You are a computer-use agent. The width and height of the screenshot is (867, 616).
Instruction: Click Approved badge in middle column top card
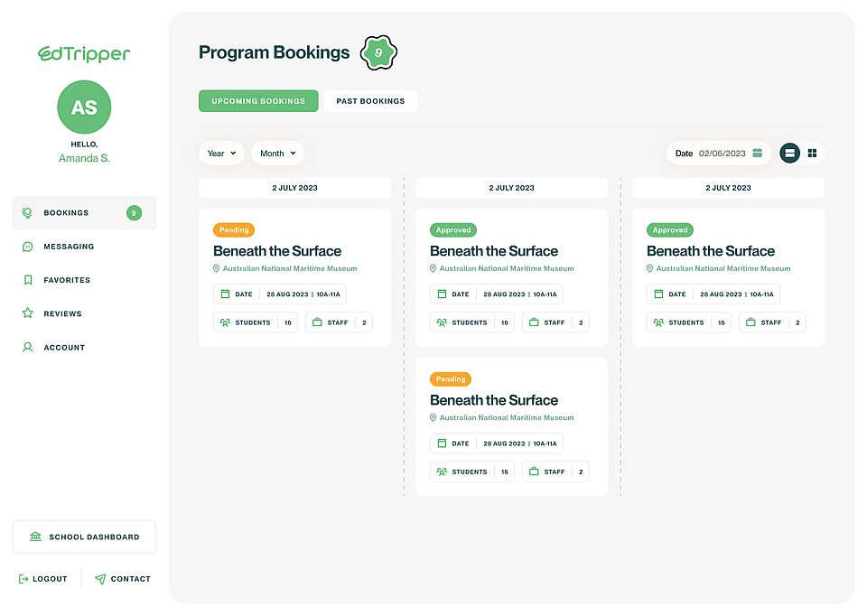(453, 230)
